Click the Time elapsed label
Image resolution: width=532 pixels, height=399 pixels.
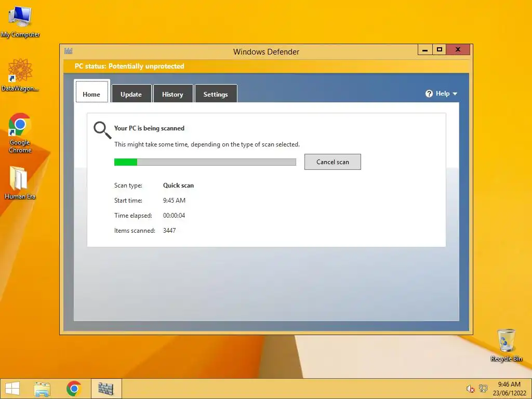pyautogui.click(x=133, y=216)
